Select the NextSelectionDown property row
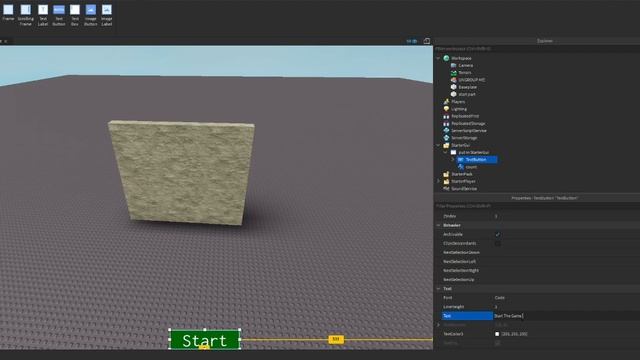Image resolution: width=640 pixels, height=360 pixels. (x=537, y=252)
